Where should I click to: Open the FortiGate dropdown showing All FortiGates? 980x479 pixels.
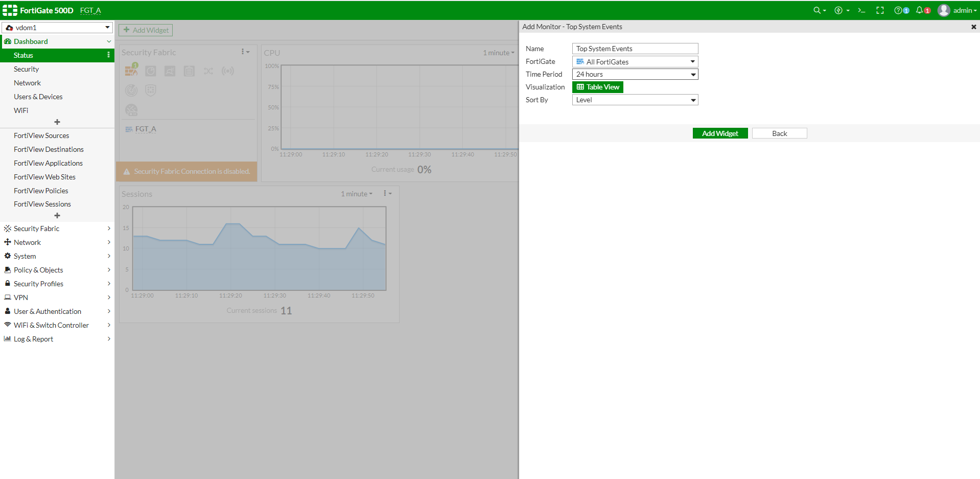coord(635,62)
